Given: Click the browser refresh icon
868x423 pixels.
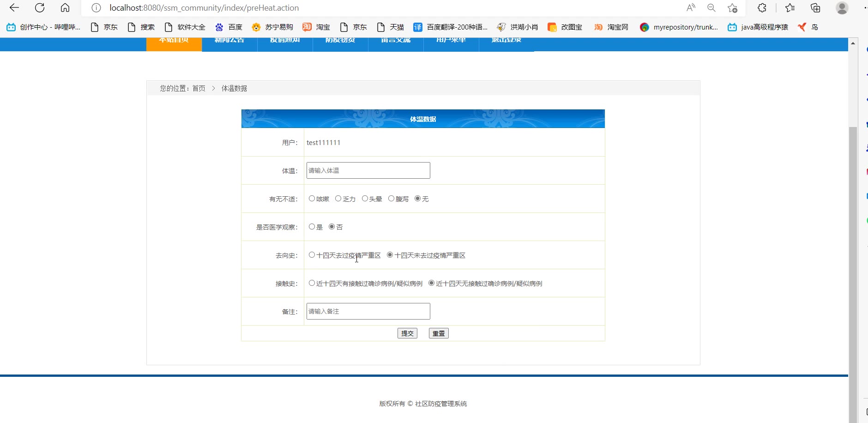Looking at the screenshot, I should 40,8.
